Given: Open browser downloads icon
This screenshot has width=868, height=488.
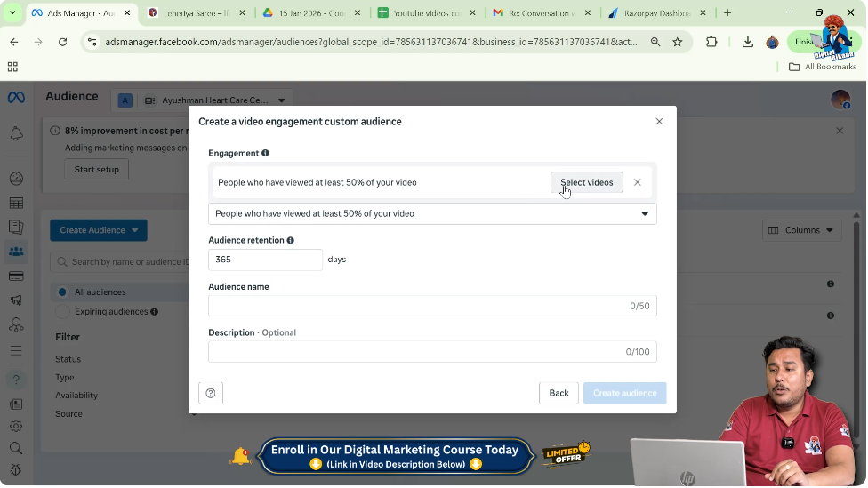Looking at the screenshot, I should coord(748,42).
